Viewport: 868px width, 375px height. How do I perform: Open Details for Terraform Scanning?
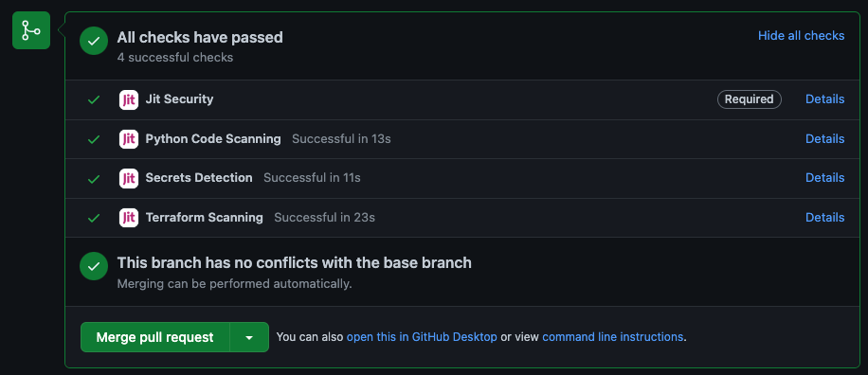pyautogui.click(x=824, y=218)
